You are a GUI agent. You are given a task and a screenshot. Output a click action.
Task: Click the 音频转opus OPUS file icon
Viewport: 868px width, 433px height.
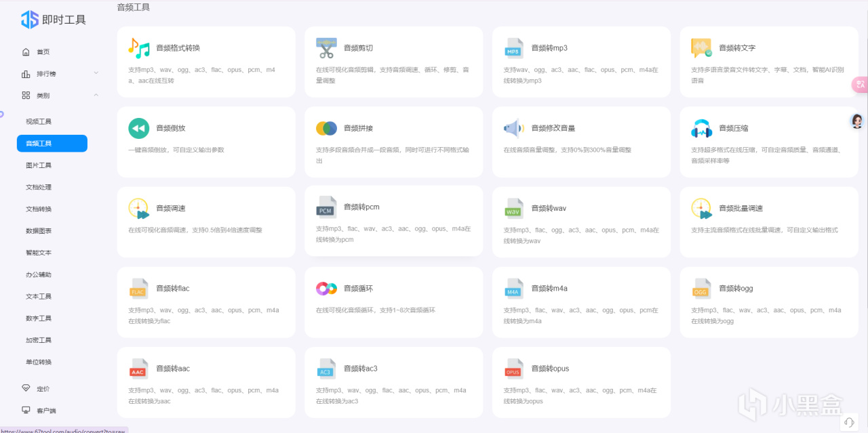tap(514, 369)
